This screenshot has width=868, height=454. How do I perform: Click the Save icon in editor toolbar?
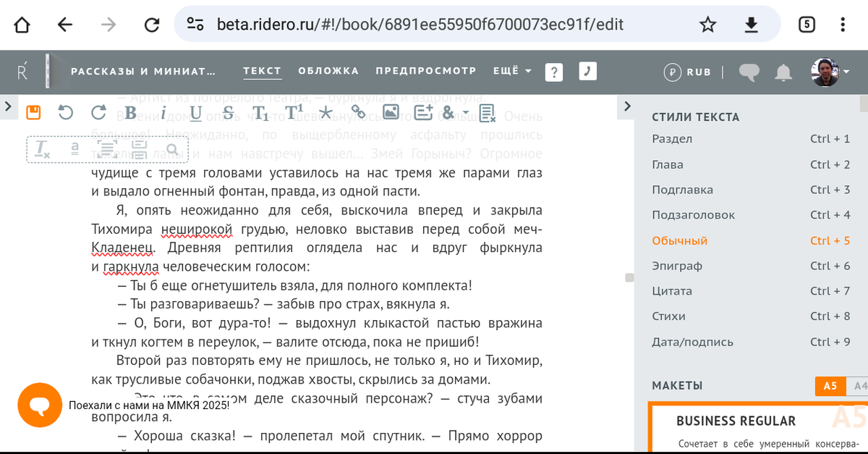33,112
